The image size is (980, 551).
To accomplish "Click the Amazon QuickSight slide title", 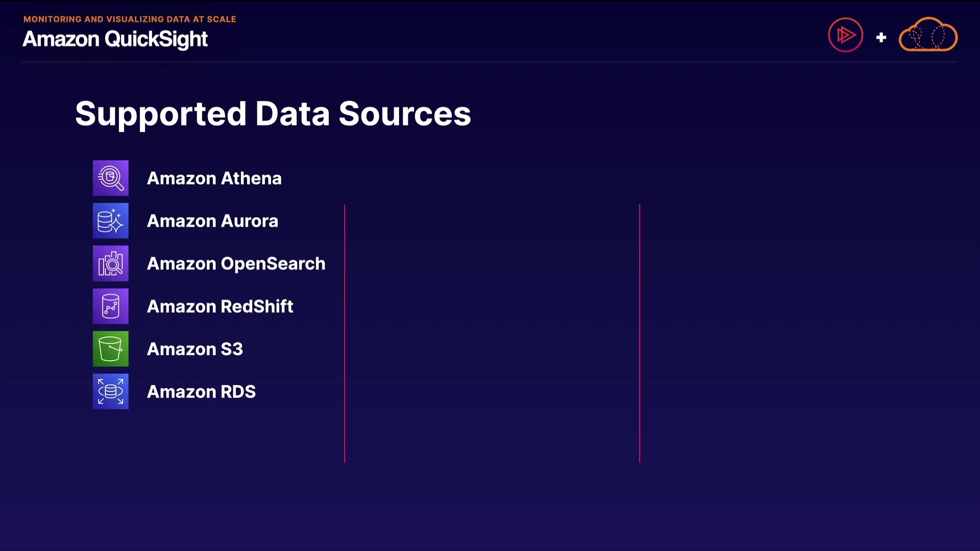I will tap(115, 39).
